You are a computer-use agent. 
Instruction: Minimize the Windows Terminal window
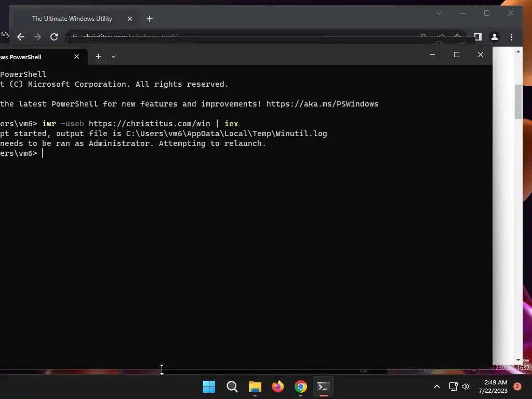433,54
